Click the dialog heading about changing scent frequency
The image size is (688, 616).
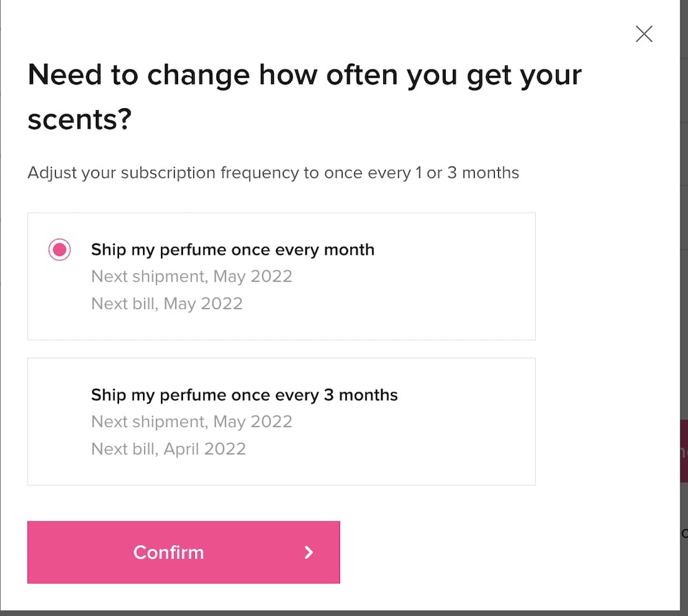[304, 75]
